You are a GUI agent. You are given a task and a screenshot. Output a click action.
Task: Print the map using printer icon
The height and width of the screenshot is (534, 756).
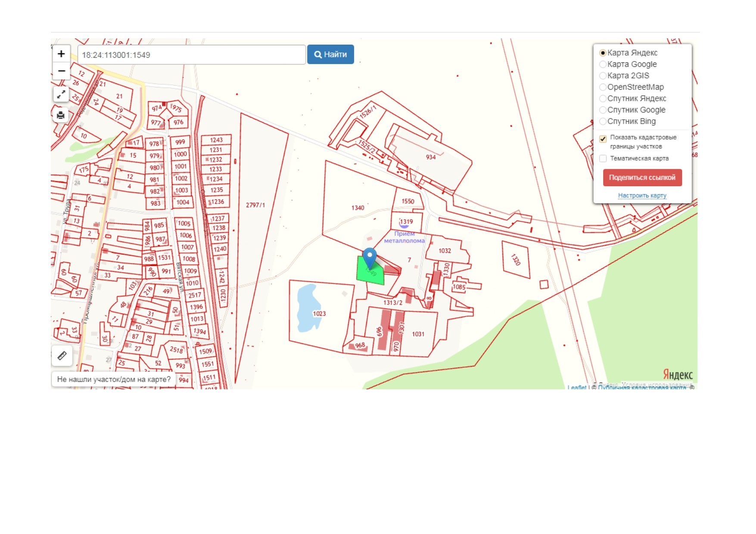click(x=61, y=115)
